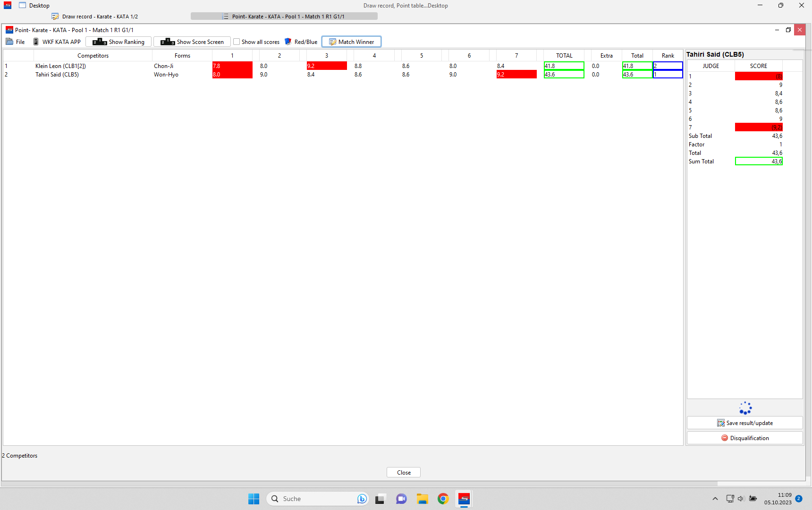Click the Competitors column header
The image size is (812, 510).
click(93, 56)
